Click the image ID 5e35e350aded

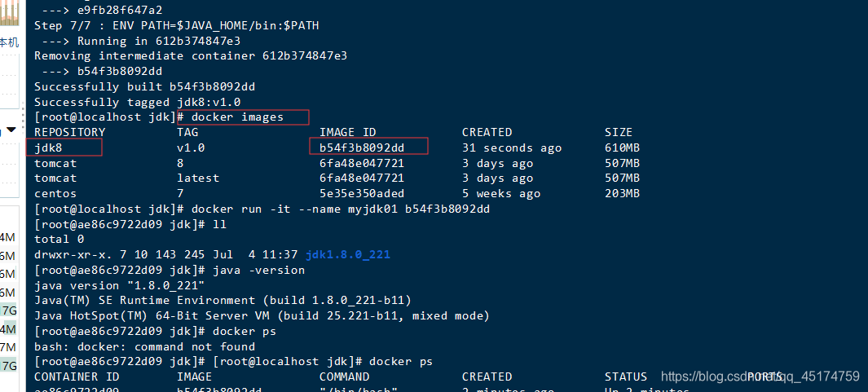[362, 194]
